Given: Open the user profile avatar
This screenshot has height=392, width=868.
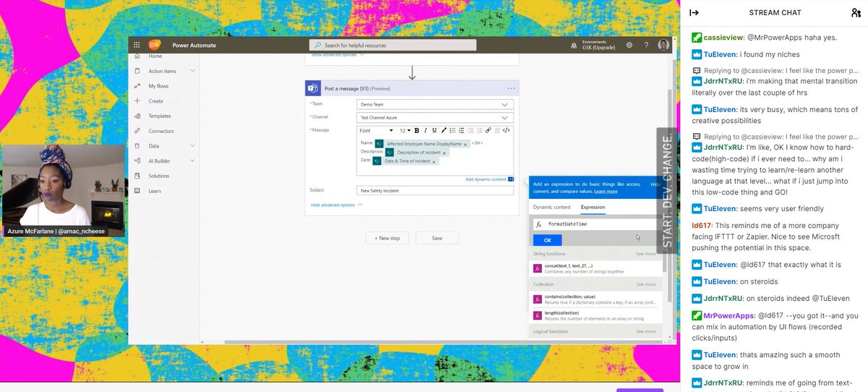Looking at the screenshot, I should click(x=663, y=45).
